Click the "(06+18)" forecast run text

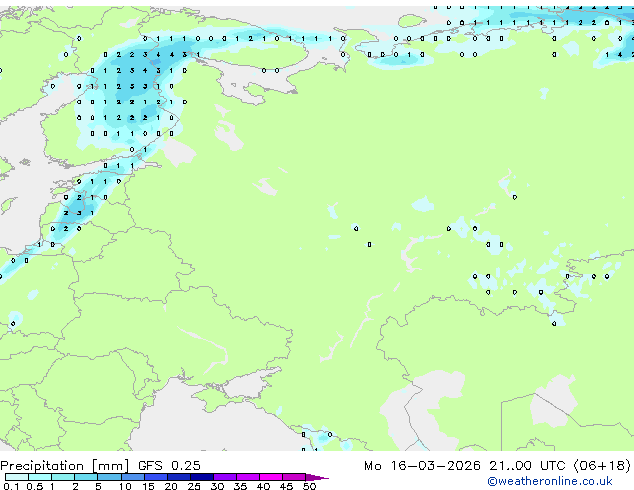[602, 466]
